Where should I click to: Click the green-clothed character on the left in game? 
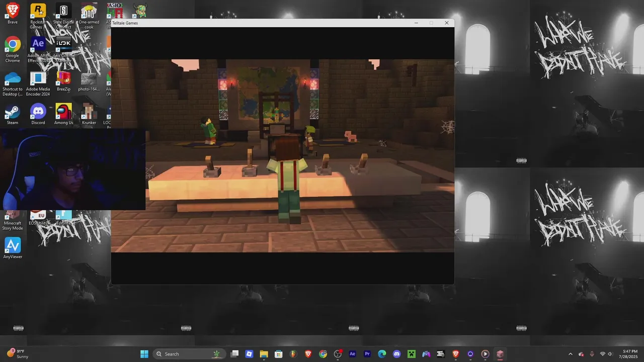(x=209, y=131)
